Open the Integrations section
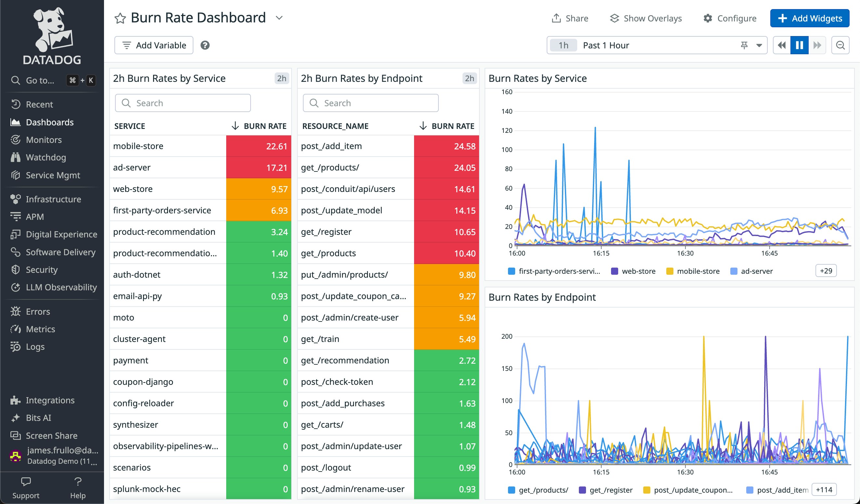 pyautogui.click(x=50, y=400)
